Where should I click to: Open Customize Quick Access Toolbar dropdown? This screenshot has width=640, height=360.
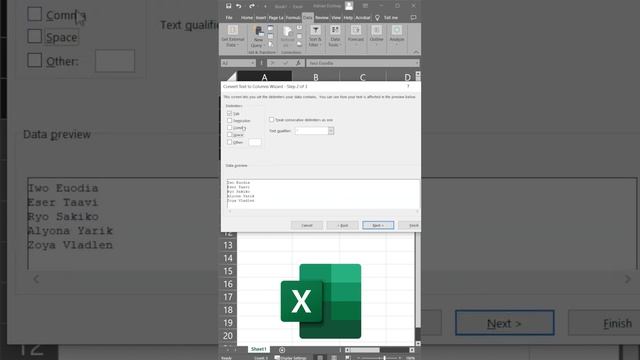pyautogui.click(x=265, y=6)
